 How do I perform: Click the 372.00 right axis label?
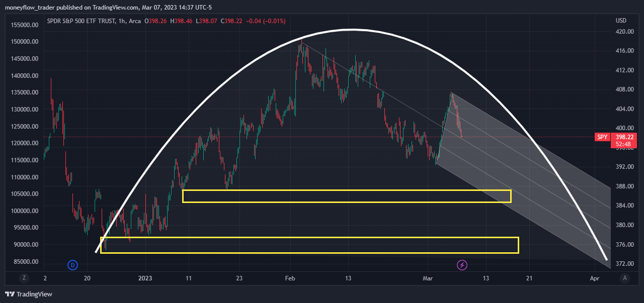624,264
